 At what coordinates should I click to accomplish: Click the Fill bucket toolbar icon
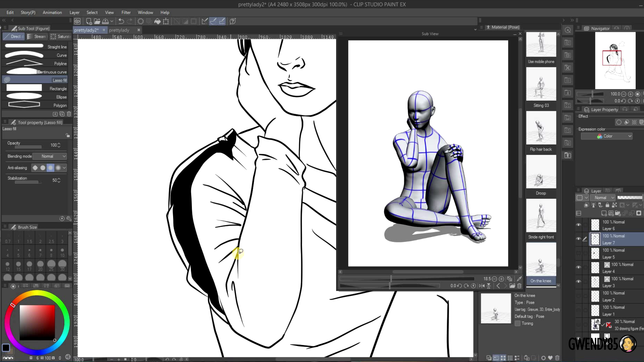point(157,21)
